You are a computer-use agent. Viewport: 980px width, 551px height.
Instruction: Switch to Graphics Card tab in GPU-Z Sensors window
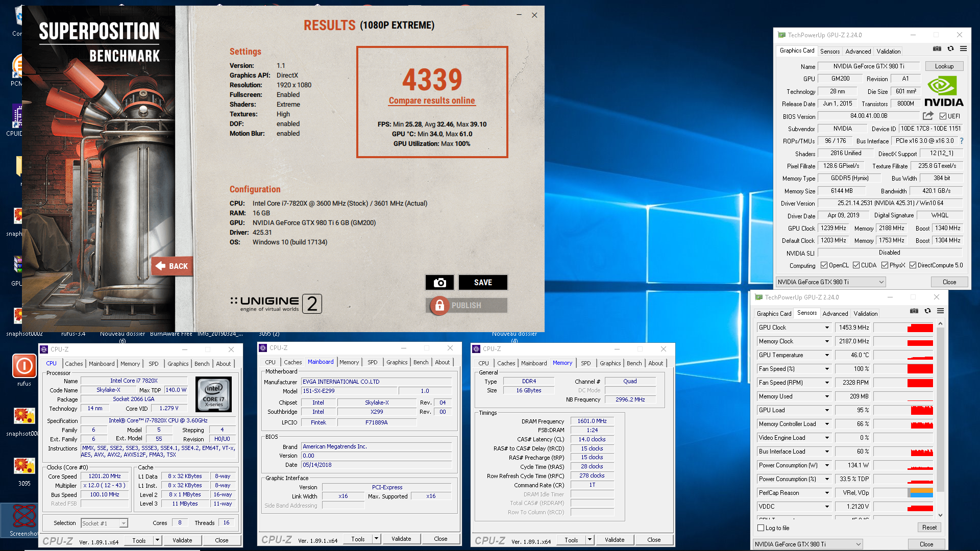(x=774, y=314)
